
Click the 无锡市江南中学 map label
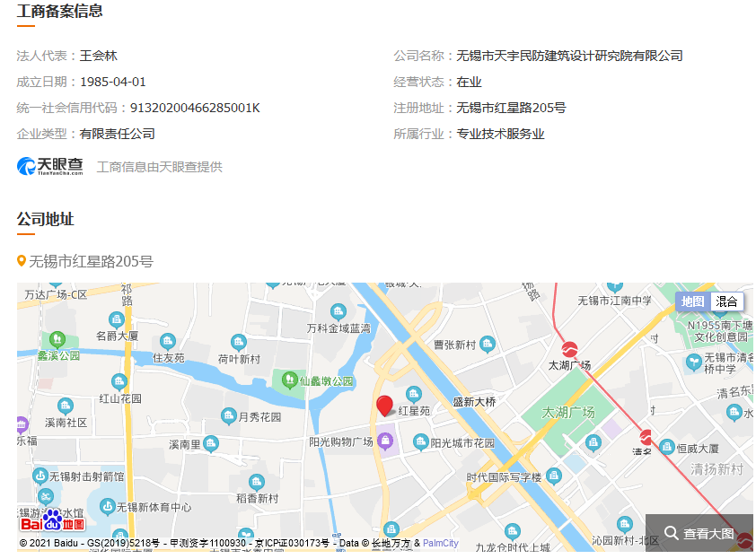(615, 301)
